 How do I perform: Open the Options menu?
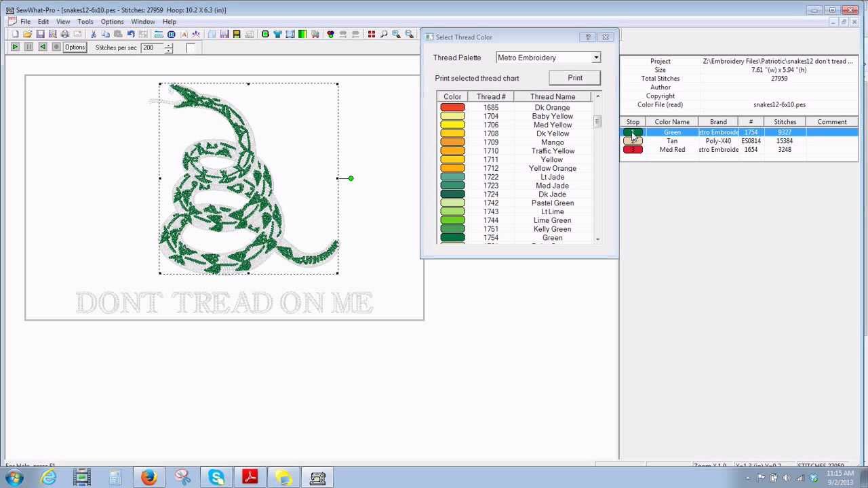click(x=113, y=22)
